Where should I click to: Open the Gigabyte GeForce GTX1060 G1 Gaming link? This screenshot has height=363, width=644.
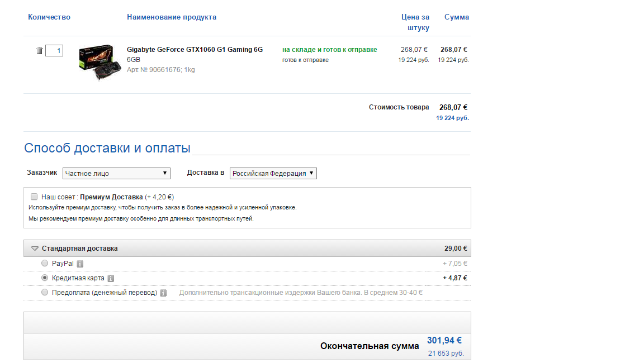coord(195,50)
